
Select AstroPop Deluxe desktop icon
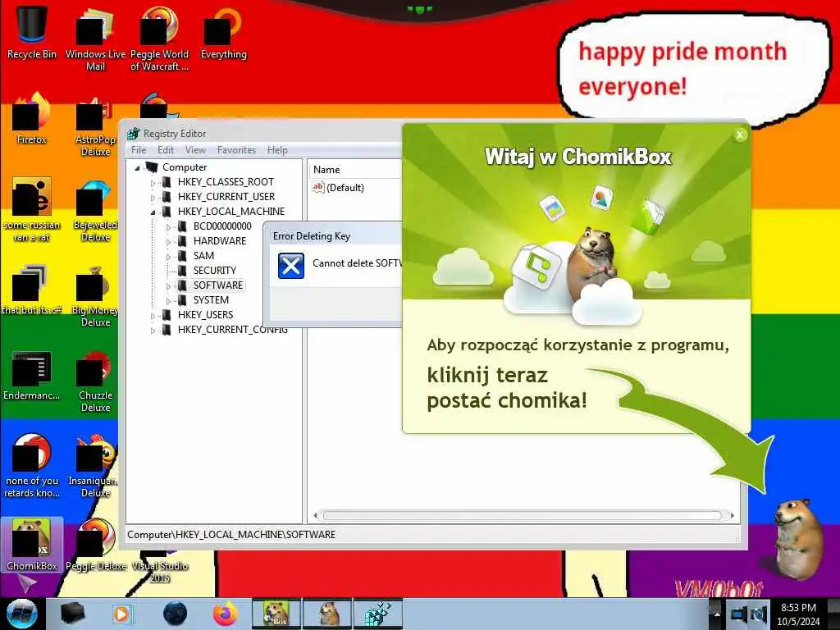pos(95,126)
